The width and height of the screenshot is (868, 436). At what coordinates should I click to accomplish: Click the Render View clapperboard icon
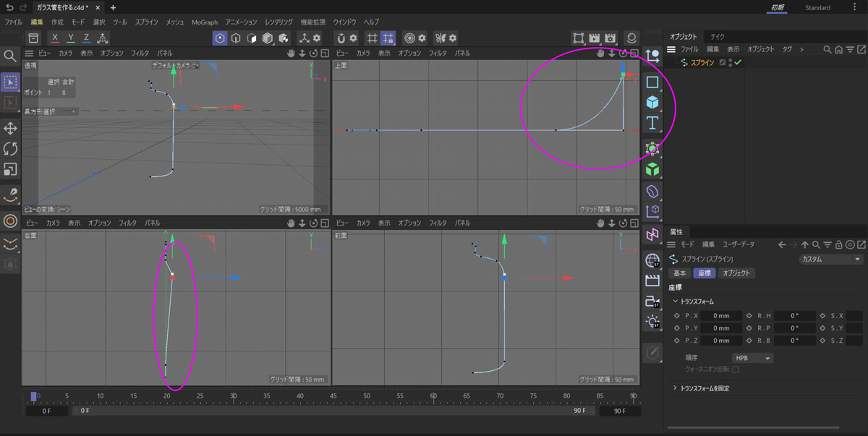[x=595, y=38]
